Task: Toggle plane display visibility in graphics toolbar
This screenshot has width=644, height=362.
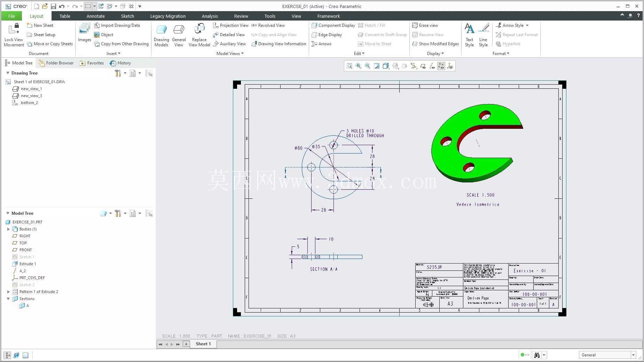Action: pos(423,66)
